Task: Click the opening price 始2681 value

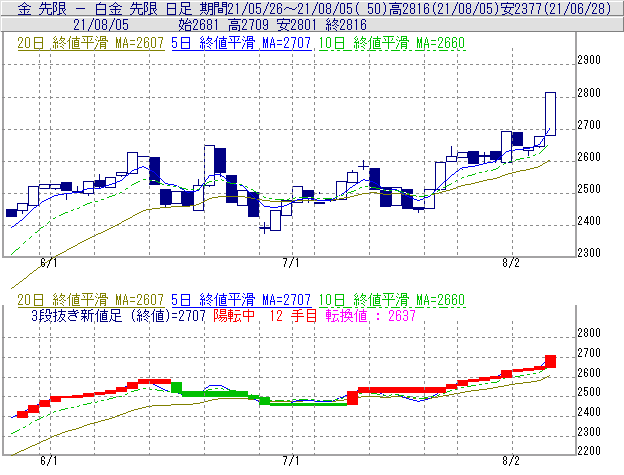Action: 198,25
